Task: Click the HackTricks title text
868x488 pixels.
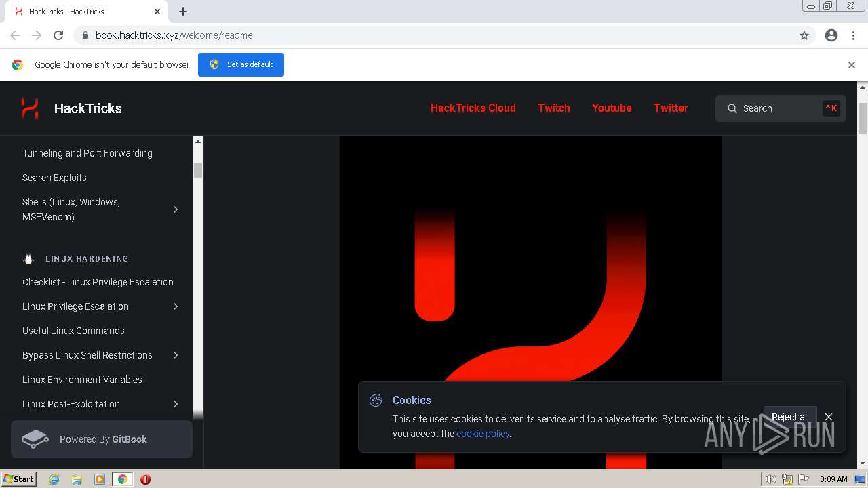Action: pos(88,108)
